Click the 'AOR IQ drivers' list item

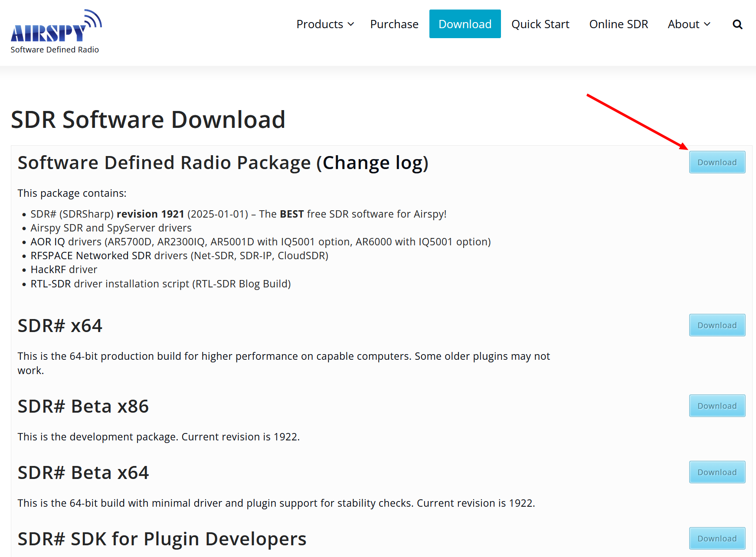[261, 242]
